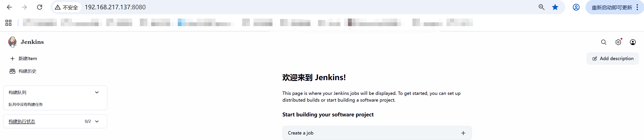Open the Chrome profile avatar icon
The height and width of the screenshot is (140, 644).
(576, 7)
